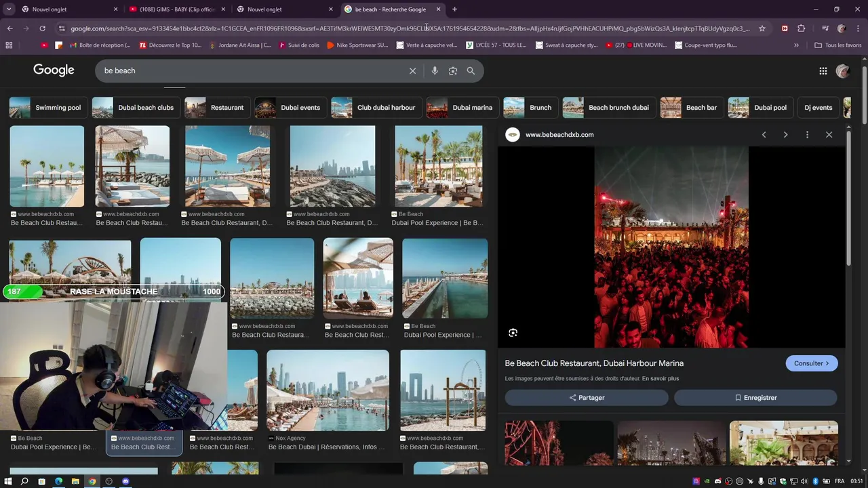Open Be Beach Club Restaurant, Dubai Harbour Marina title

(594, 363)
